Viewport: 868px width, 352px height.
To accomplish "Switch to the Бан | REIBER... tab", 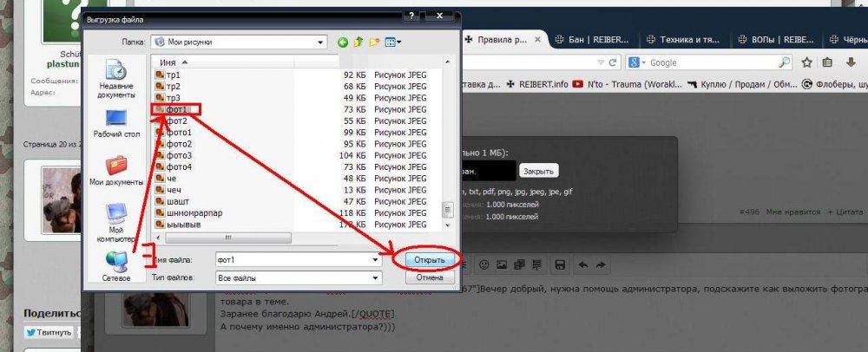I will [592, 40].
